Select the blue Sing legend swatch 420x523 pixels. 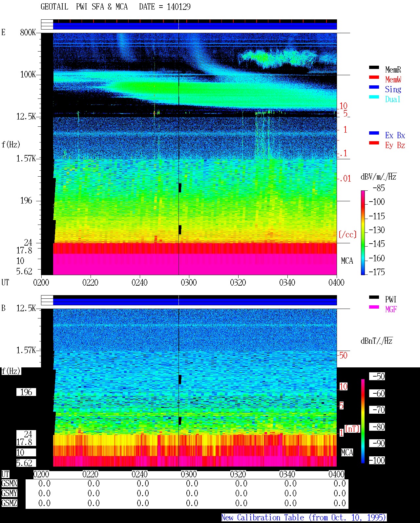pos(374,87)
